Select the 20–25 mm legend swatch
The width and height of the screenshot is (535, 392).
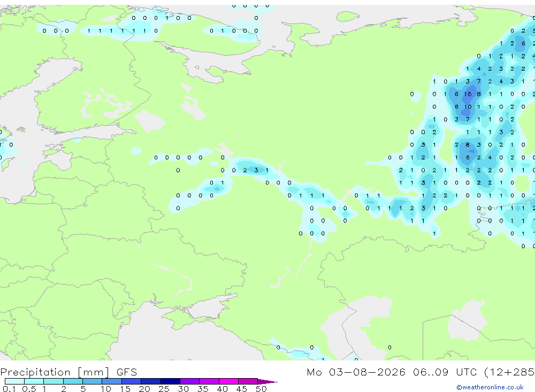click(151, 381)
